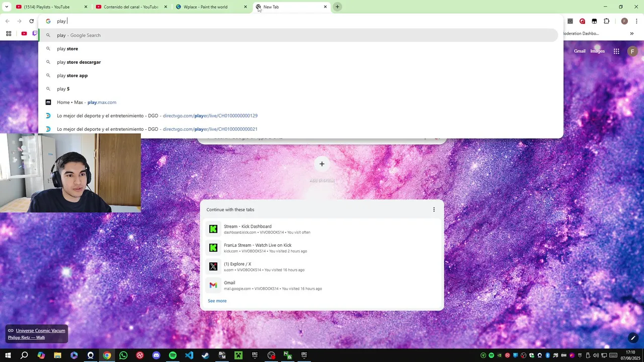Open Chrome from the taskbar
644x362 pixels.
point(107,355)
